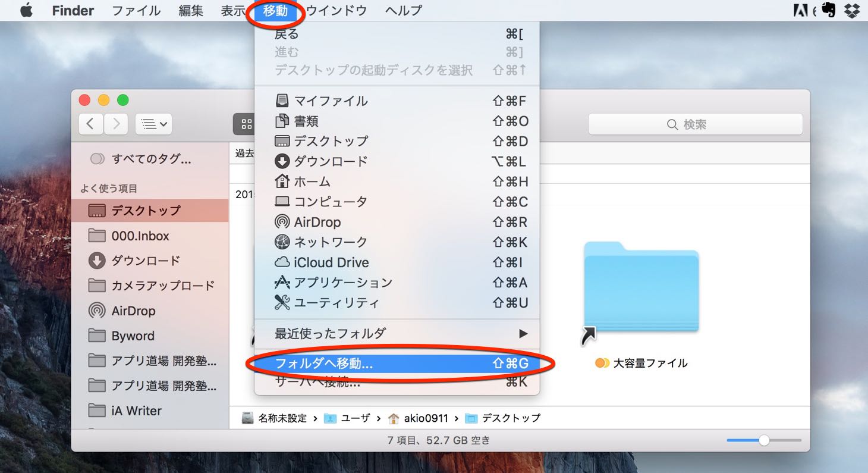Open カメラアップロード in the sidebar

pos(150,286)
